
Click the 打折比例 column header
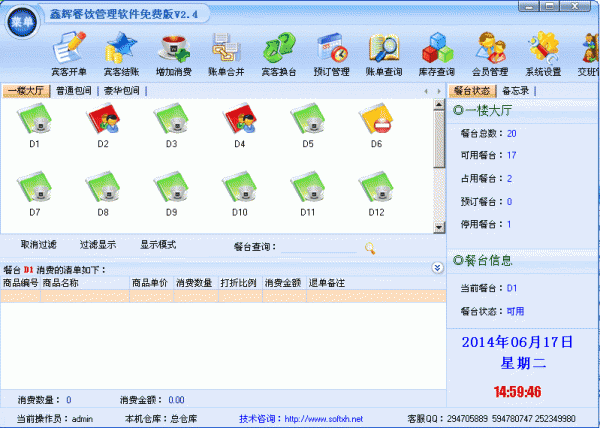240,283
